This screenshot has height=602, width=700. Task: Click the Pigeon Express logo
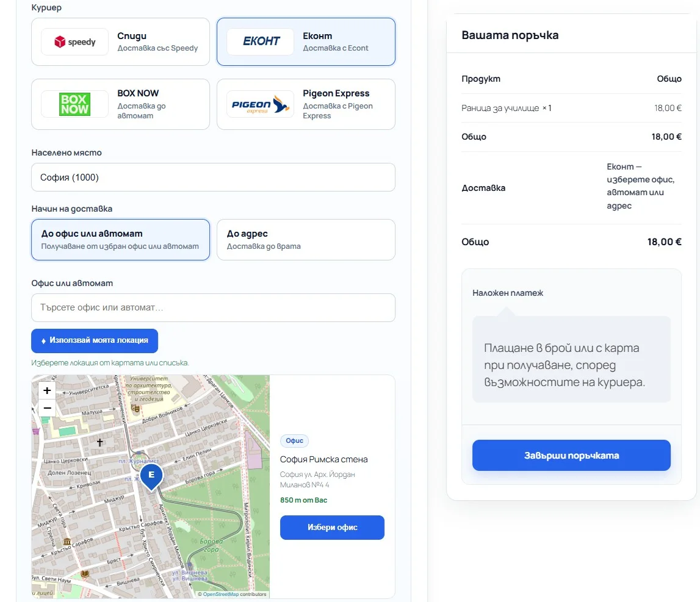click(260, 104)
